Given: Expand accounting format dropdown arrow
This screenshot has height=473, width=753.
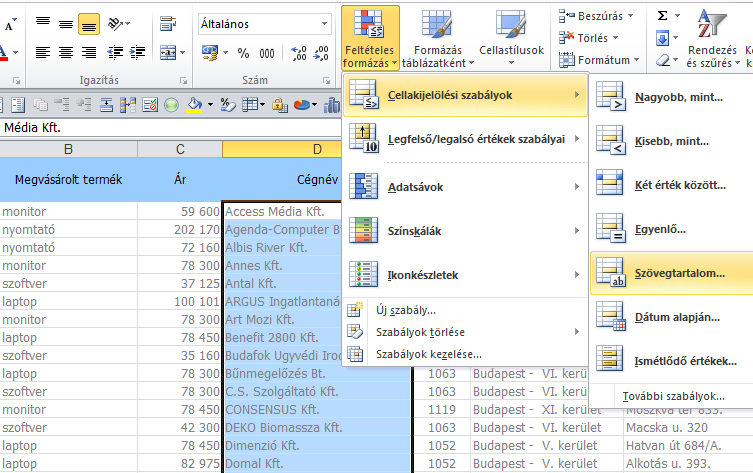Looking at the screenshot, I should 225,53.
